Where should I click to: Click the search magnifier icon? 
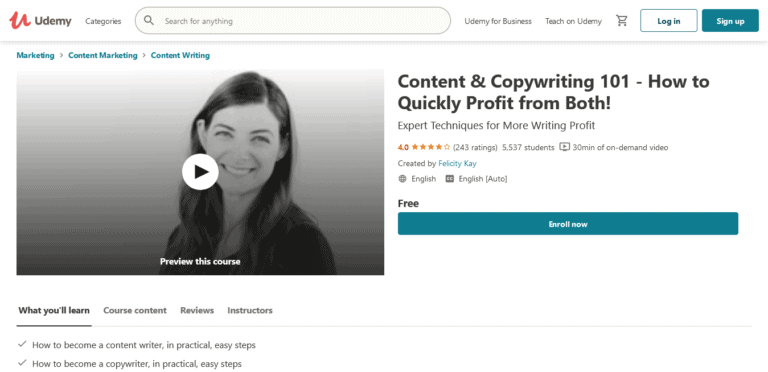pos(149,21)
